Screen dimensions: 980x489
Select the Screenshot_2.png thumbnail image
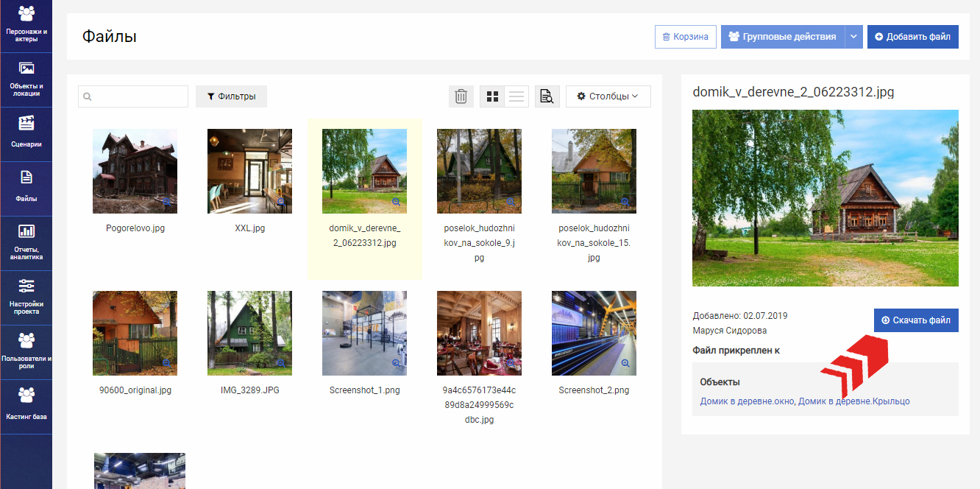594,333
